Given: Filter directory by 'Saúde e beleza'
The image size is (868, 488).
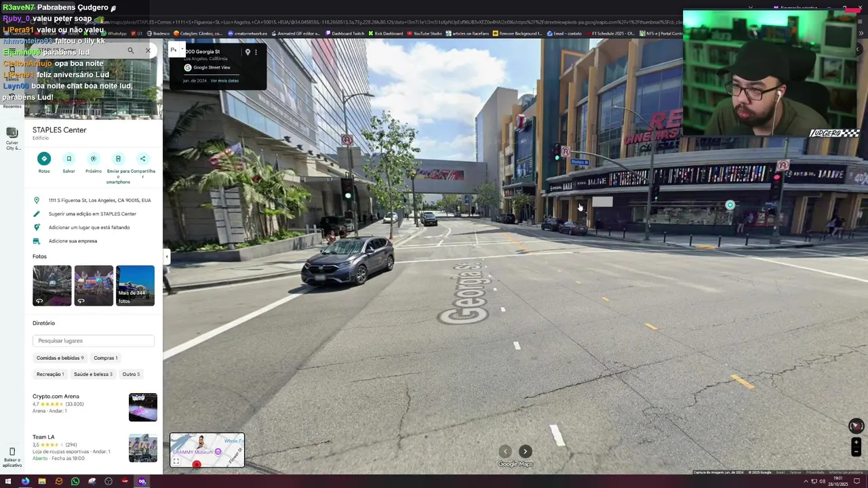Looking at the screenshot, I should coord(93,374).
